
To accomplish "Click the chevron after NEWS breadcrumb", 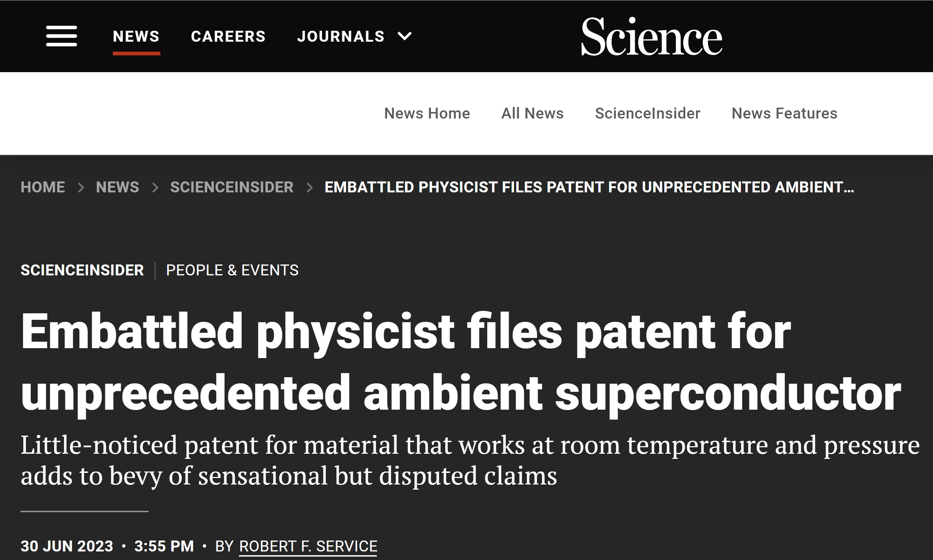I will (x=155, y=187).
